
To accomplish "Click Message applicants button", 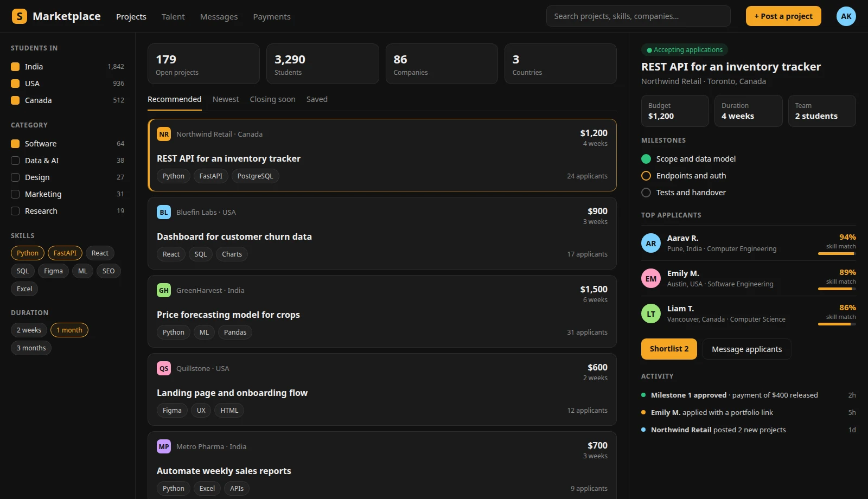I will tap(746, 349).
